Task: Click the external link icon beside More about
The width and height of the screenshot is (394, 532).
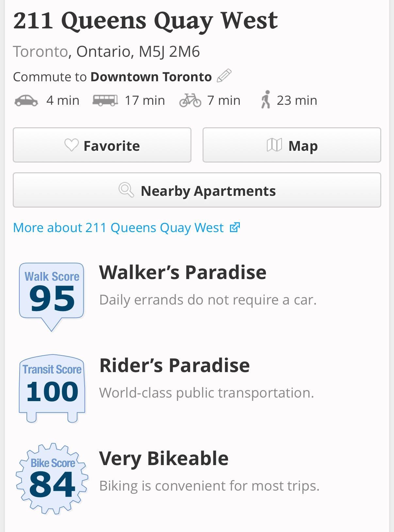Action: (235, 227)
